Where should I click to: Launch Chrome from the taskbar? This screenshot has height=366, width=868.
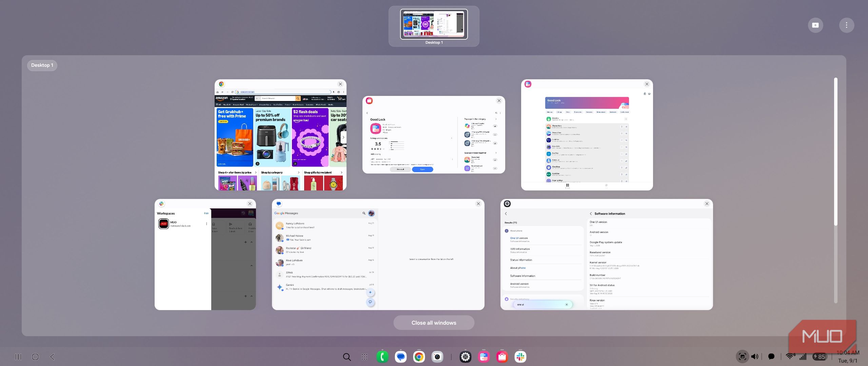(419, 357)
